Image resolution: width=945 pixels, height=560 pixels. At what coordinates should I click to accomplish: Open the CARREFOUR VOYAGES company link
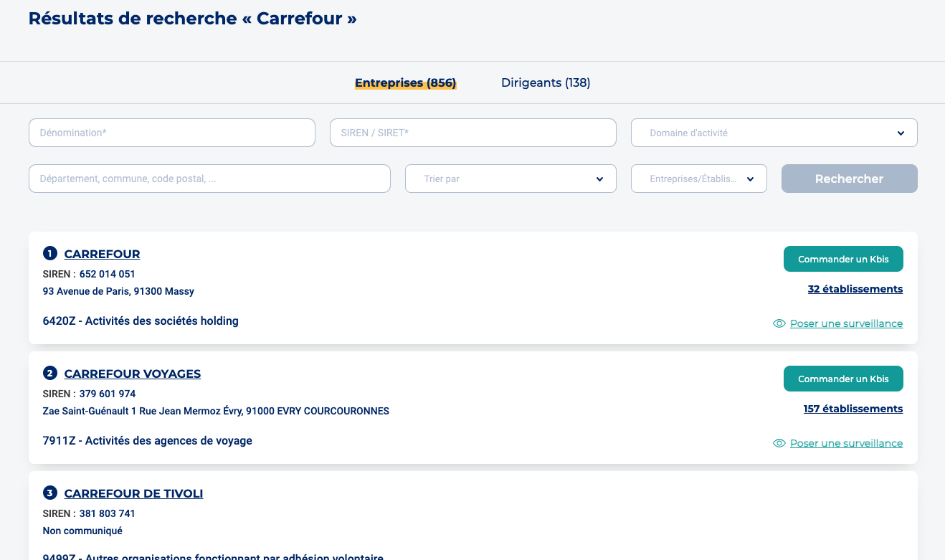(133, 374)
